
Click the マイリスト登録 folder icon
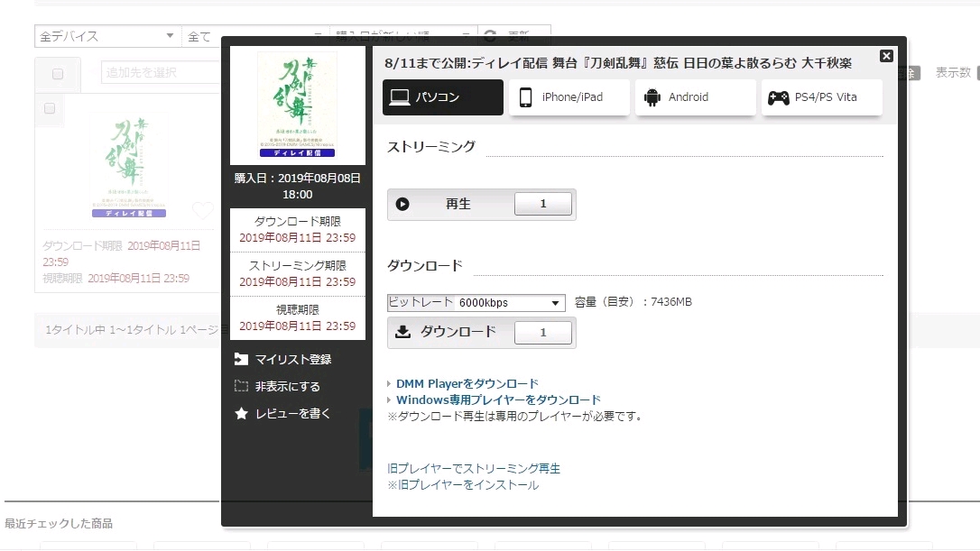pyautogui.click(x=241, y=359)
